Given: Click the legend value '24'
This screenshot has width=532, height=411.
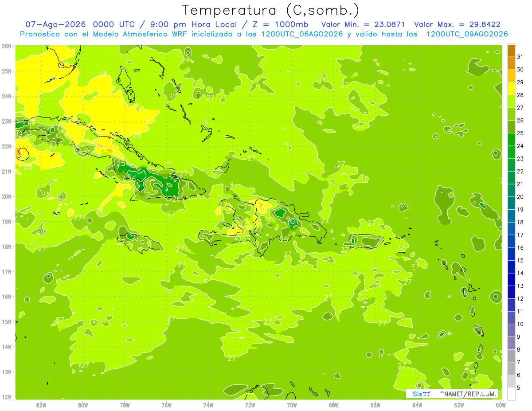Looking at the screenshot, I should click(520, 146).
